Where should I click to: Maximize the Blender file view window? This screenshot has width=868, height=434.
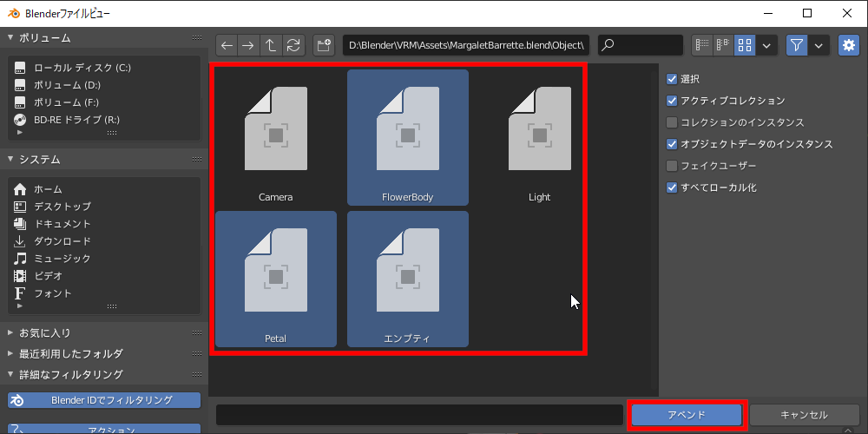click(x=807, y=13)
